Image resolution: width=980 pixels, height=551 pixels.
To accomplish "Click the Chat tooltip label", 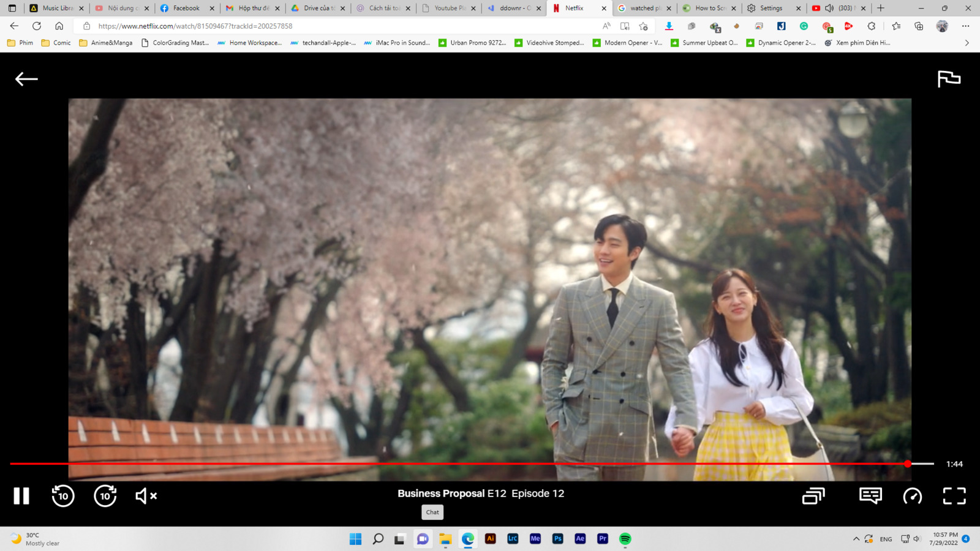I will [x=432, y=512].
